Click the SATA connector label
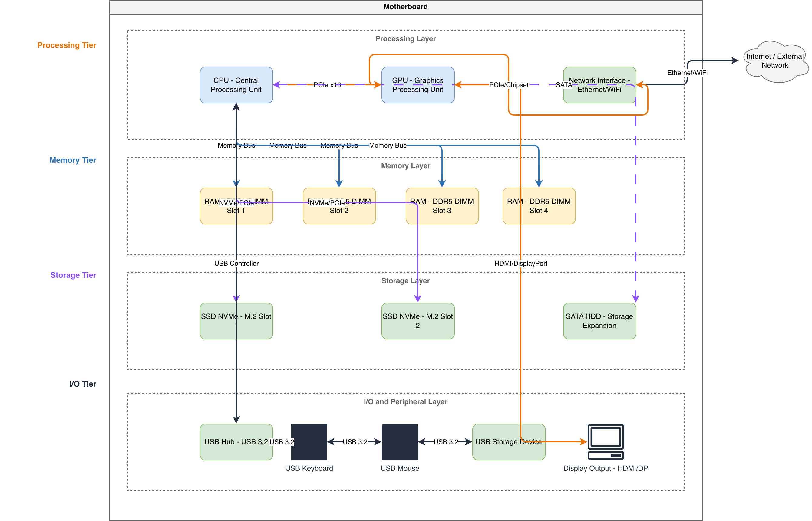Screen dimensions: 812x521 click(564, 85)
